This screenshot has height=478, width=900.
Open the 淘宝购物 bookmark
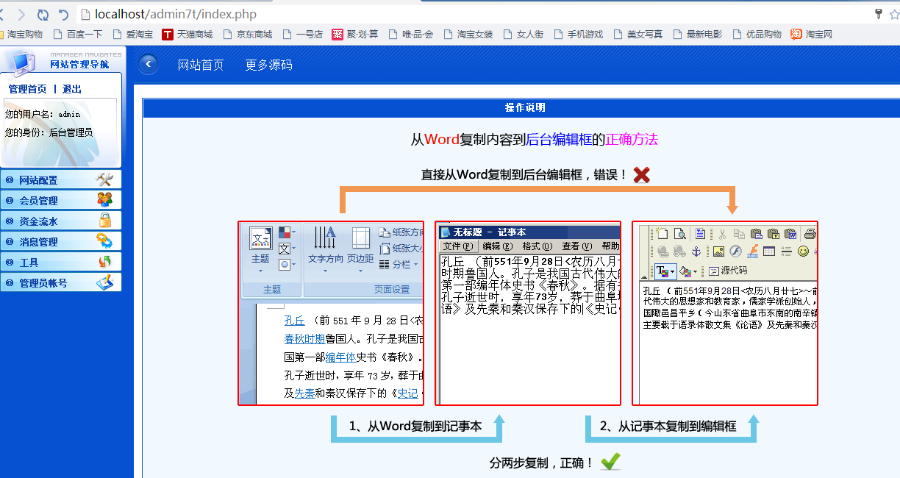click(22, 34)
